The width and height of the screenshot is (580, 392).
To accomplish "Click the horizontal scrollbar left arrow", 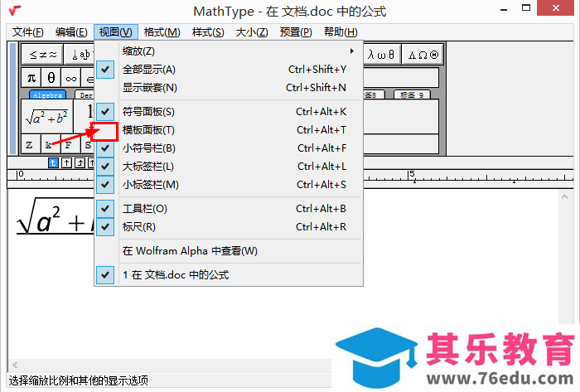I will click(x=15, y=365).
